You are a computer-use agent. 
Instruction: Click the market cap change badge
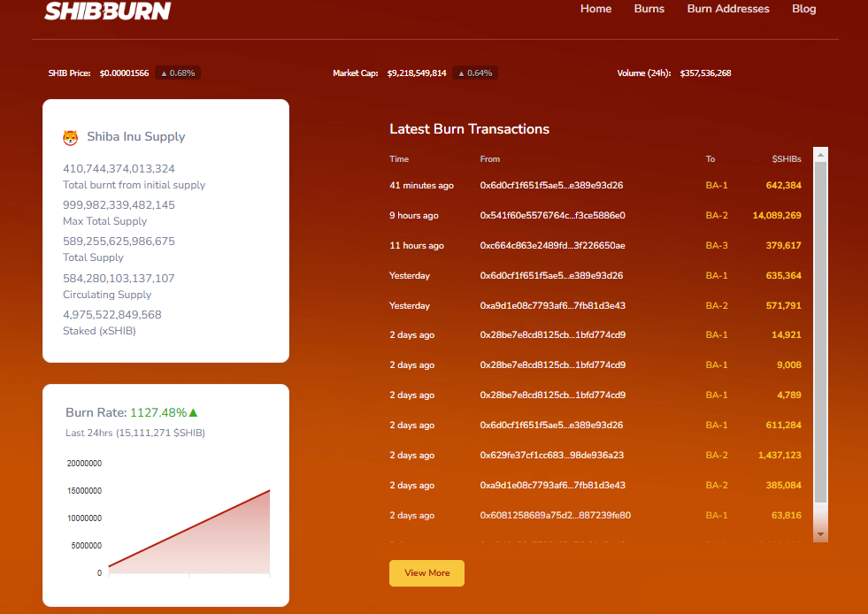point(475,73)
